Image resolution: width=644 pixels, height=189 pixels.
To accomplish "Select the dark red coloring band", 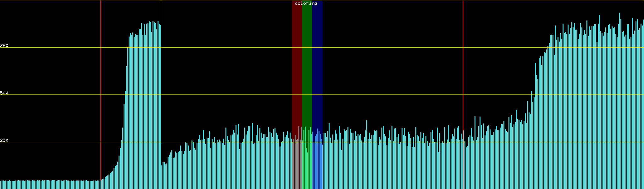I will (x=297, y=63).
